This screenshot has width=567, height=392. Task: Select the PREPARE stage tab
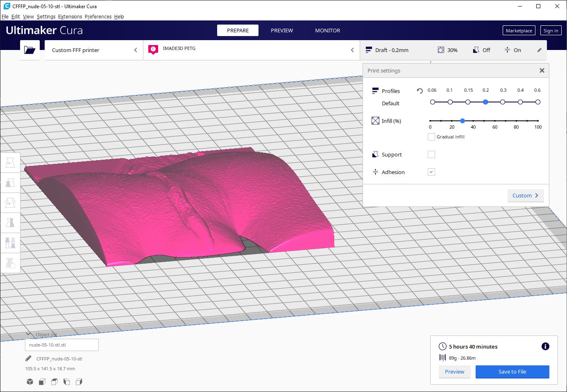coord(238,30)
